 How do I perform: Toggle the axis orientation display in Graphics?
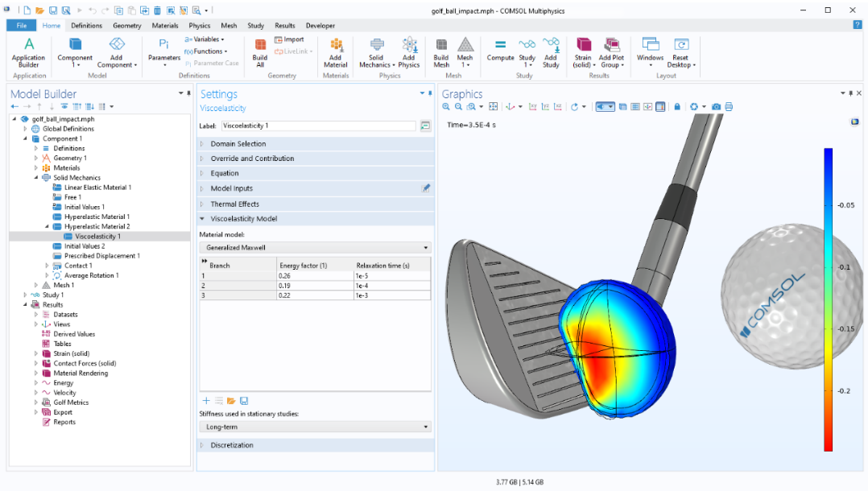tap(647, 107)
